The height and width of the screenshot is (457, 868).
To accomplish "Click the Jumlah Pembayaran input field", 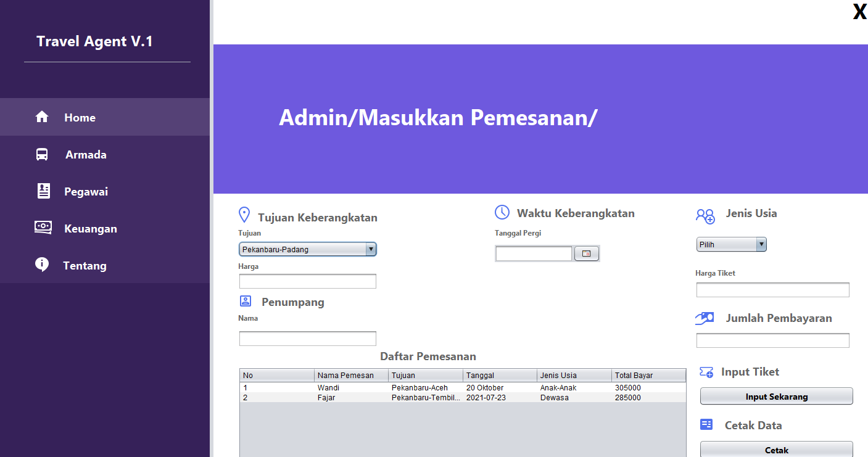I will point(773,340).
